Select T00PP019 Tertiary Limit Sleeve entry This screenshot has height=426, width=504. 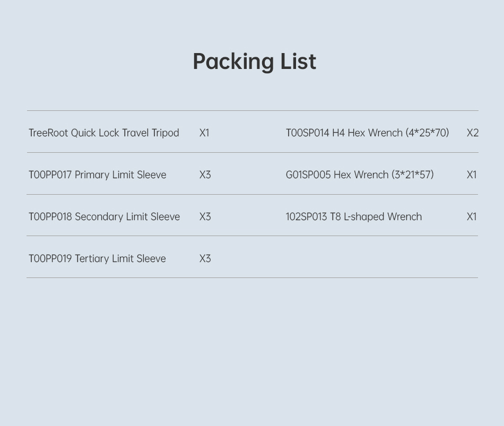(97, 258)
